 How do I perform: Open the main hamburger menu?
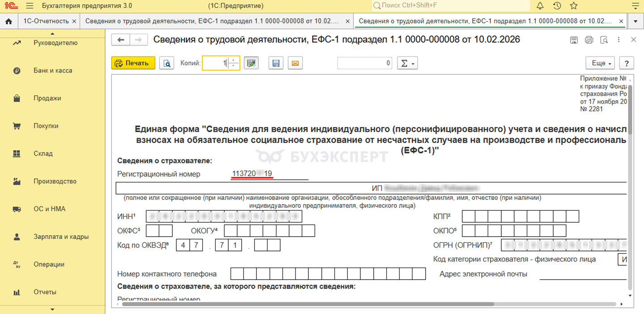(x=30, y=6)
